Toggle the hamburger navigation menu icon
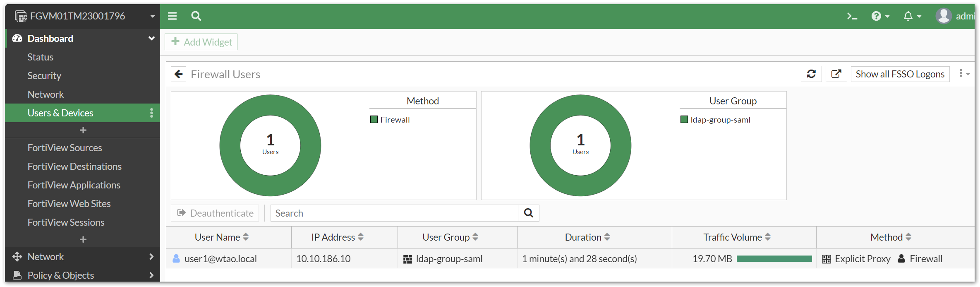This screenshot has width=980, height=287. click(x=172, y=16)
